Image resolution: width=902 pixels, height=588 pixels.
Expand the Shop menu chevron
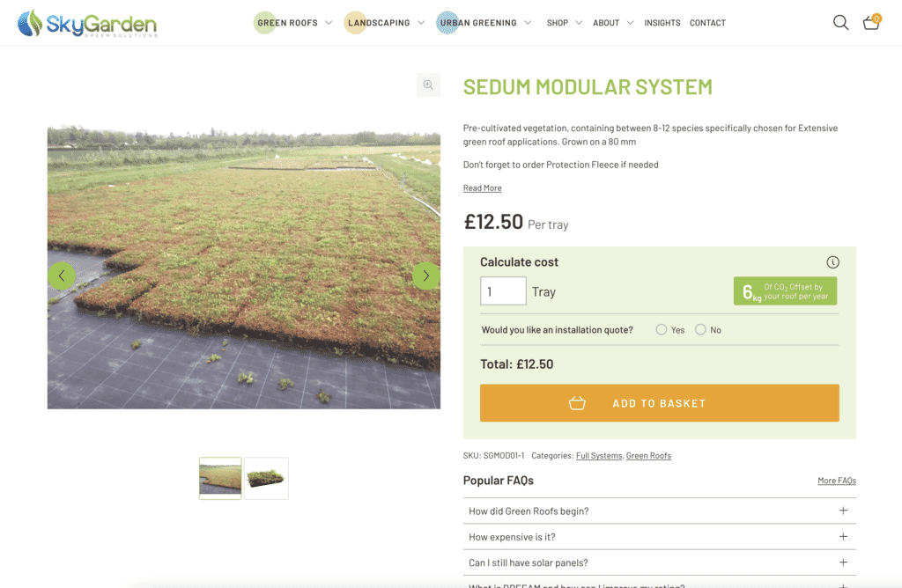coord(579,22)
